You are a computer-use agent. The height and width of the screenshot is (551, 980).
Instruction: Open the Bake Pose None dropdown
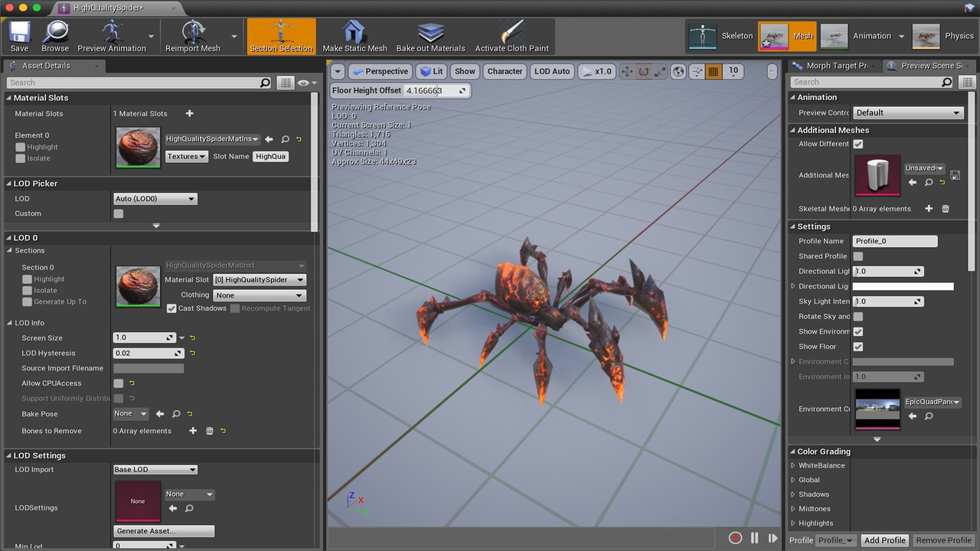131,414
